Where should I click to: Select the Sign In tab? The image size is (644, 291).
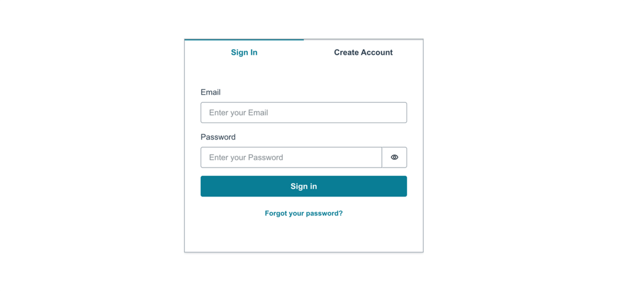tap(244, 53)
